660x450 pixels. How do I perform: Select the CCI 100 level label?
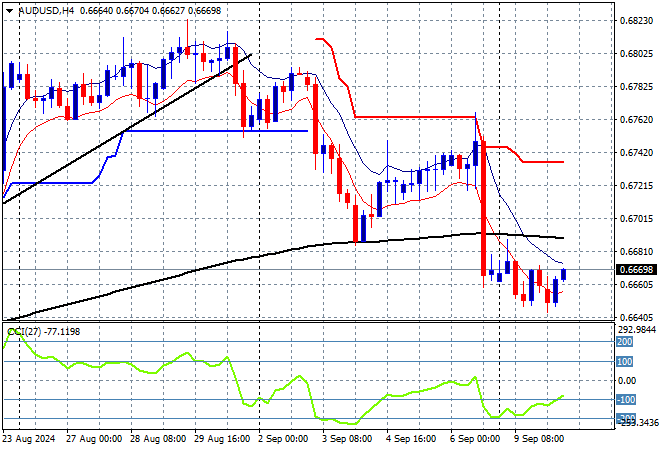coord(625,362)
